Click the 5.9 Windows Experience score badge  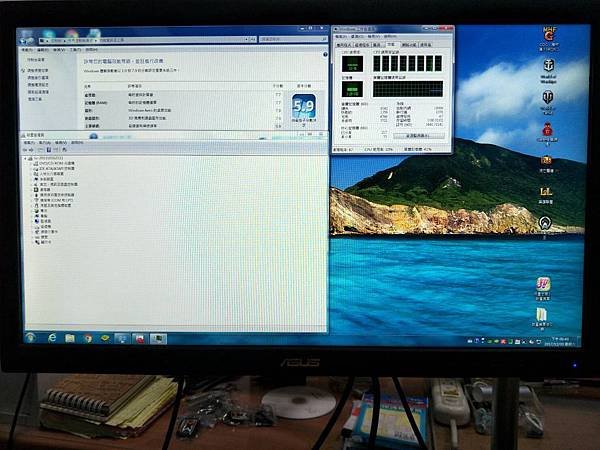[304, 106]
